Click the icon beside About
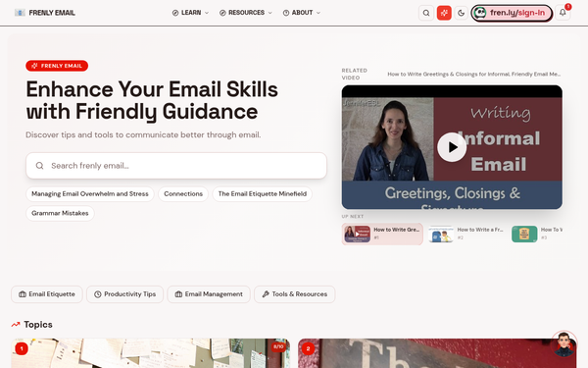 pyautogui.click(x=286, y=13)
